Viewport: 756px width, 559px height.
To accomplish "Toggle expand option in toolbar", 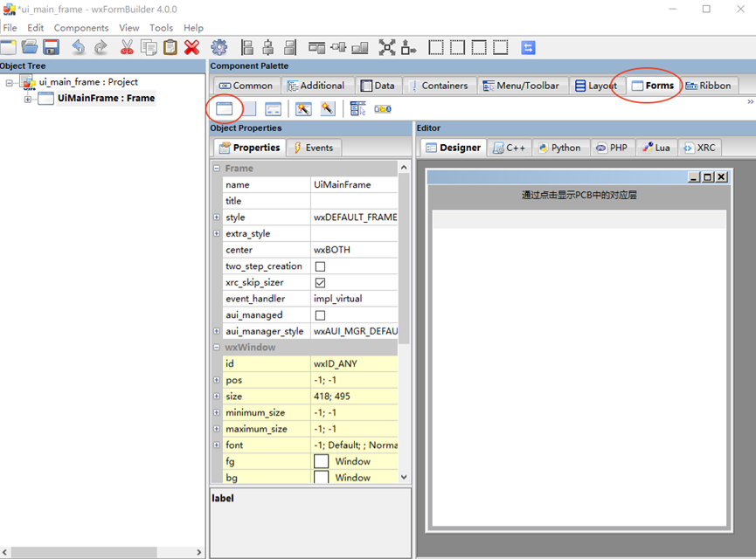I will pos(386,47).
